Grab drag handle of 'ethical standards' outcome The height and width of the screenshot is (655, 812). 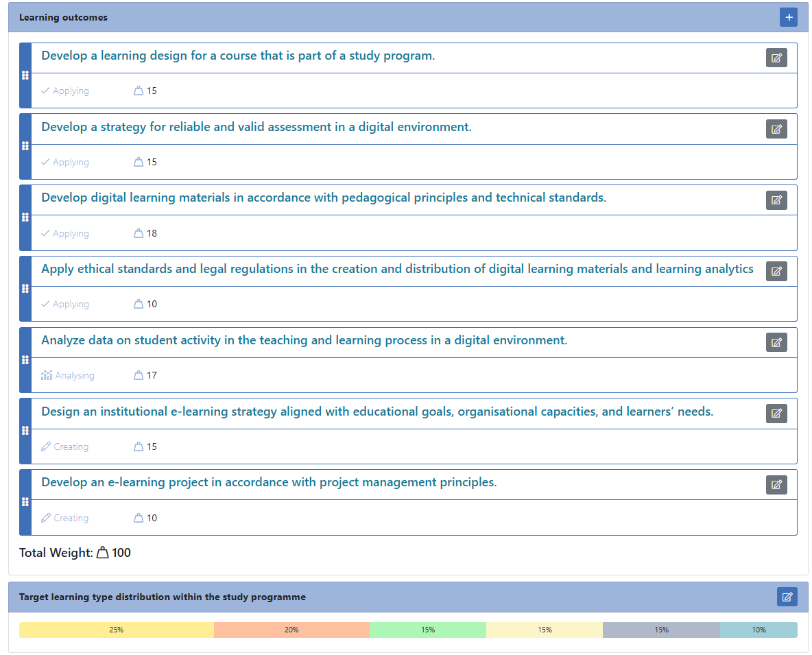pos(25,289)
